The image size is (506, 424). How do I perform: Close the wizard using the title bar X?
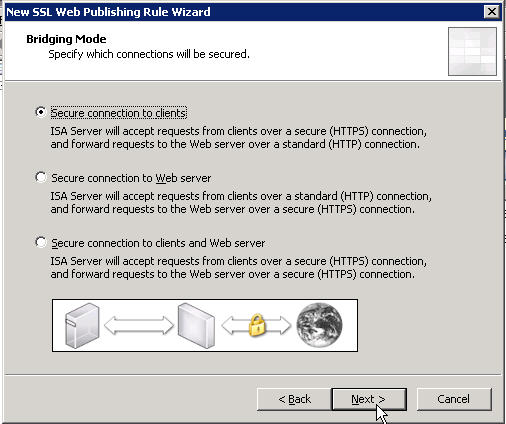point(491,12)
